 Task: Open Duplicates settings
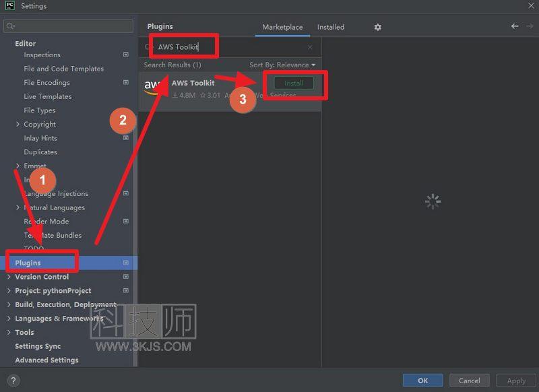(x=40, y=152)
